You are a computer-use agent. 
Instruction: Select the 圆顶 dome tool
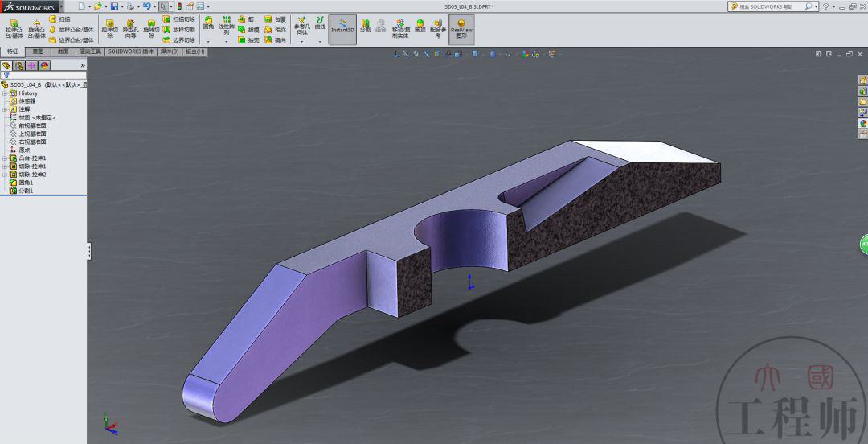click(420, 26)
